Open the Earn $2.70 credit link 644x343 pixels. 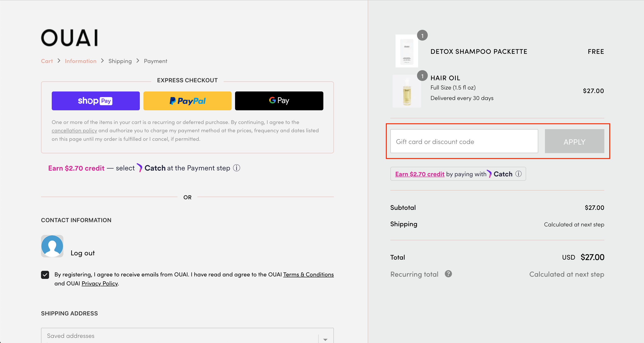tap(419, 174)
